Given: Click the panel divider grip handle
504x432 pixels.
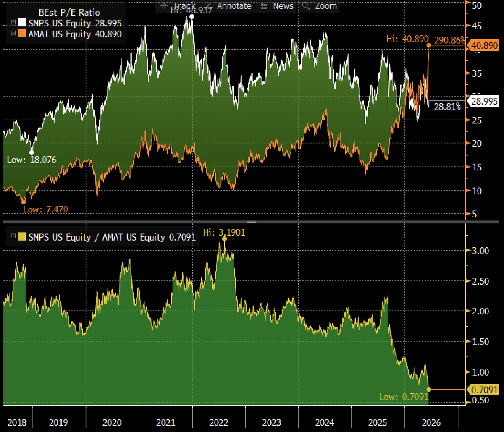Looking at the screenshot, I should pyautogui.click(x=251, y=222).
